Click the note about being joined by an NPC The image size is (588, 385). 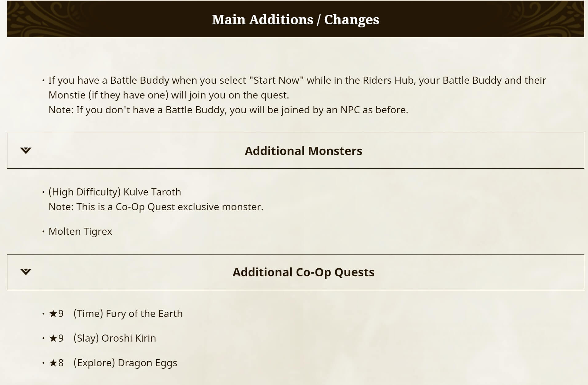point(228,110)
